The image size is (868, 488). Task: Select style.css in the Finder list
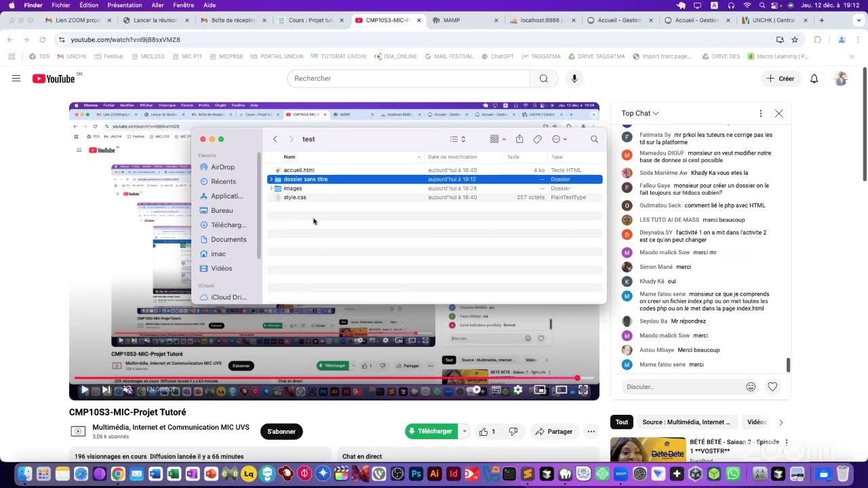[x=435, y=197]
